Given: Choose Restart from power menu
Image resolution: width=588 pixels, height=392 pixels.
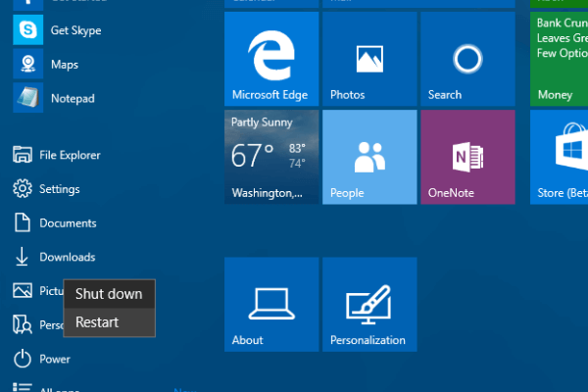Looking at the screenshot, I should pyautogui.click(x=97, y=322).
